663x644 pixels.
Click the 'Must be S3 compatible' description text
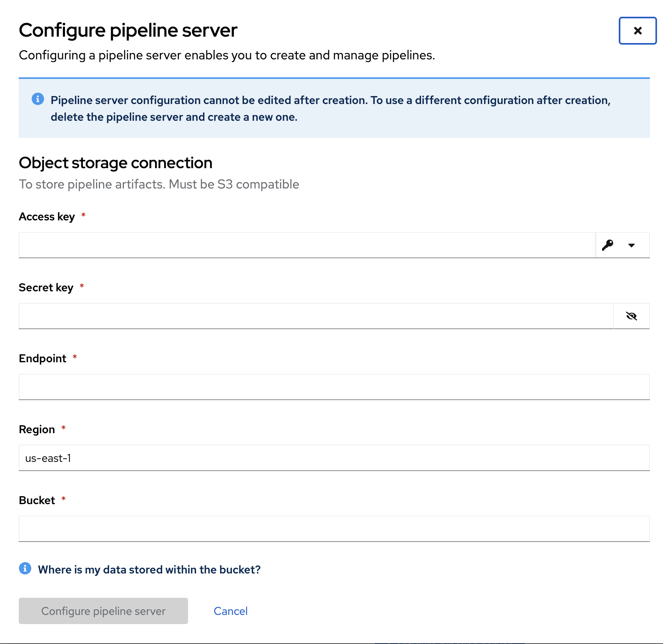click(234, 184)
